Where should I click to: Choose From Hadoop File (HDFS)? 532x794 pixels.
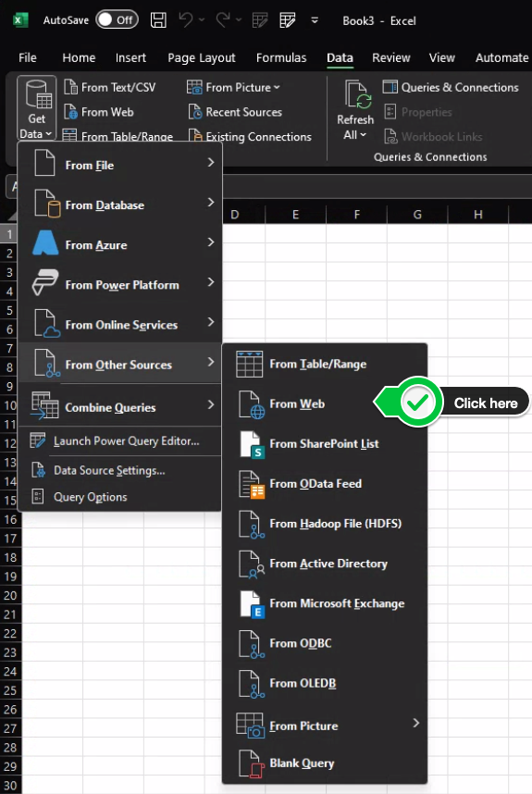click(325, 524)
